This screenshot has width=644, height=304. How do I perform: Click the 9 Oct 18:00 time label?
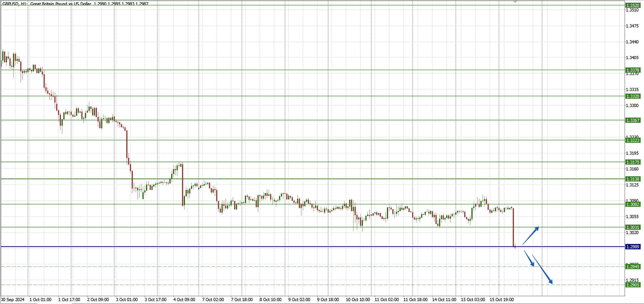(x=328, y=300)
